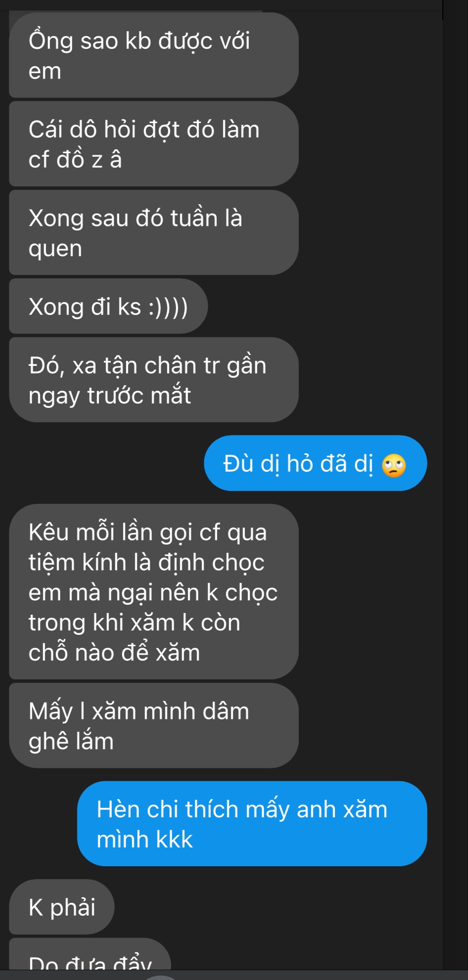This screenshot has height=980, width=468.
Task: Click the dark scrollbar strip on right edge
Action: click(455, 485)
